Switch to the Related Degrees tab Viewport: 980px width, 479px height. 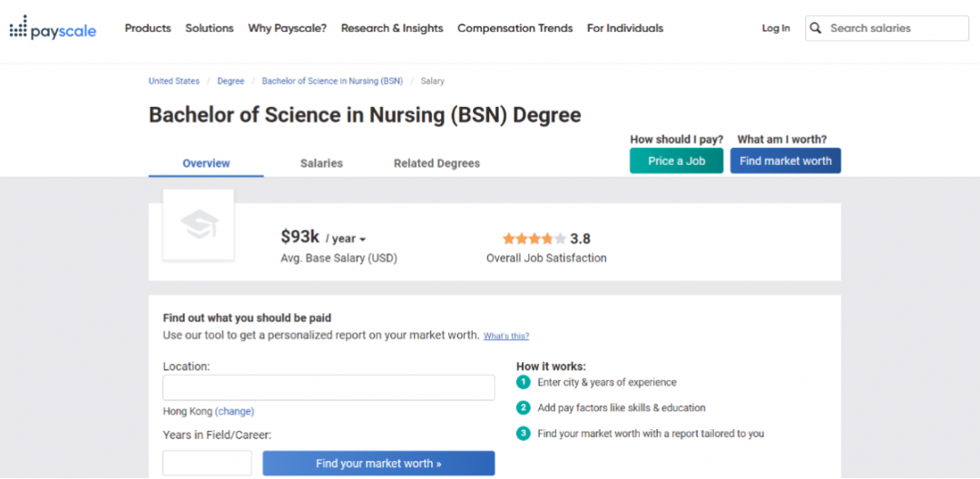[x=436, y=163]
